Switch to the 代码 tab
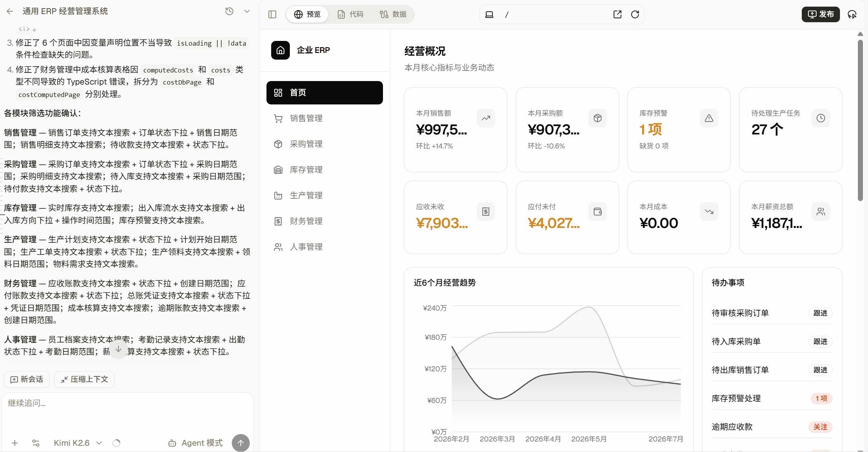This screenshot has width=868, height=452. [x=350, y=14]
